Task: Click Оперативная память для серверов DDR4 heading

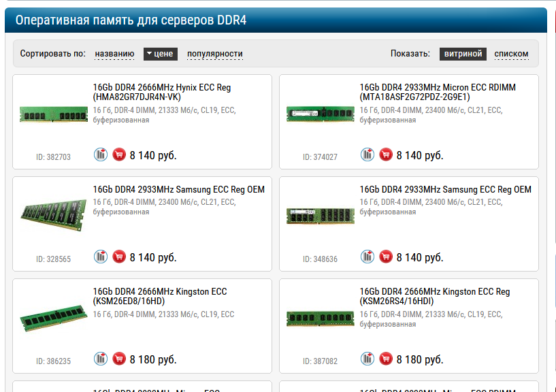Action: [131, 20]
